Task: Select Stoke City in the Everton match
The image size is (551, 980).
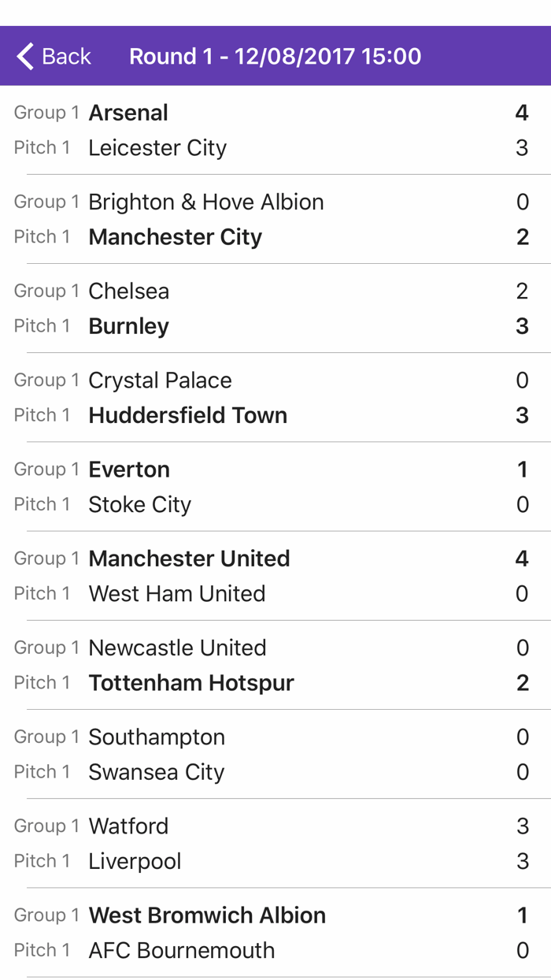Action: click(139, 504)
